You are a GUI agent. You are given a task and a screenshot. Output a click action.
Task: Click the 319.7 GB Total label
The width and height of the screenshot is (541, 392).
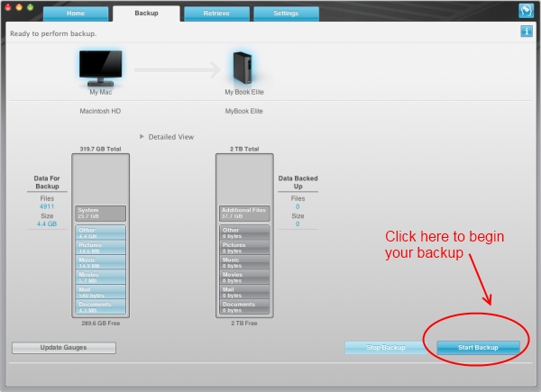pos(100,149)
